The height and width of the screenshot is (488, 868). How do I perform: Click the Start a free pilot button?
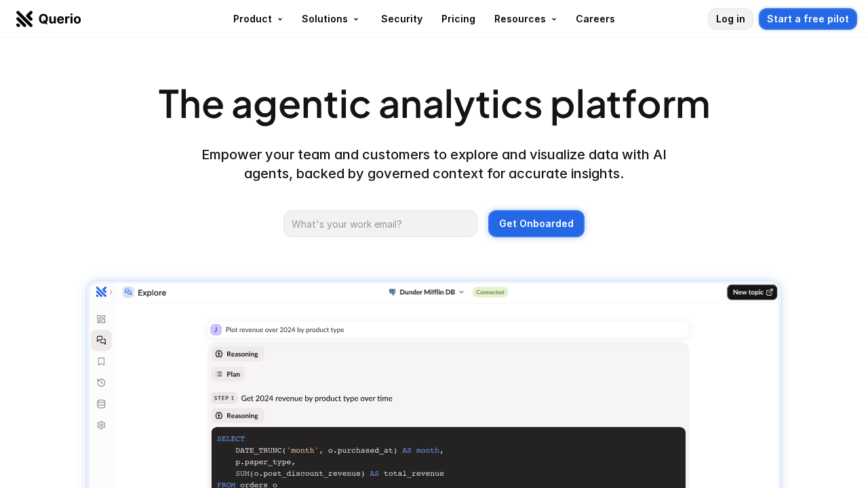tap(808, 19)
